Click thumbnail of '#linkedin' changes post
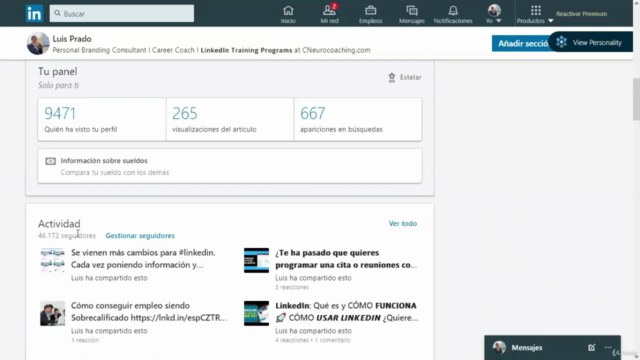640x360 pixels. pos(53,260)
